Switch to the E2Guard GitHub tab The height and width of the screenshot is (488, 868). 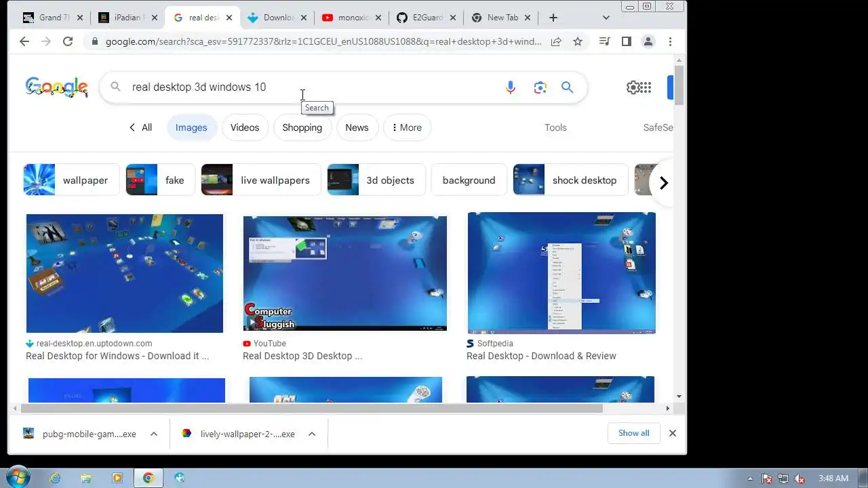pyautogui.click(x=426, y=18)
